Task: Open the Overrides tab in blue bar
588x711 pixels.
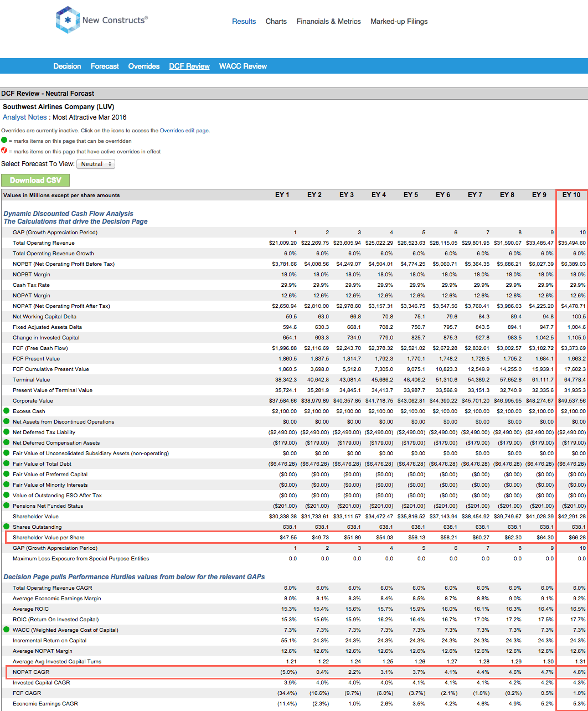Action: pos(144,66)
